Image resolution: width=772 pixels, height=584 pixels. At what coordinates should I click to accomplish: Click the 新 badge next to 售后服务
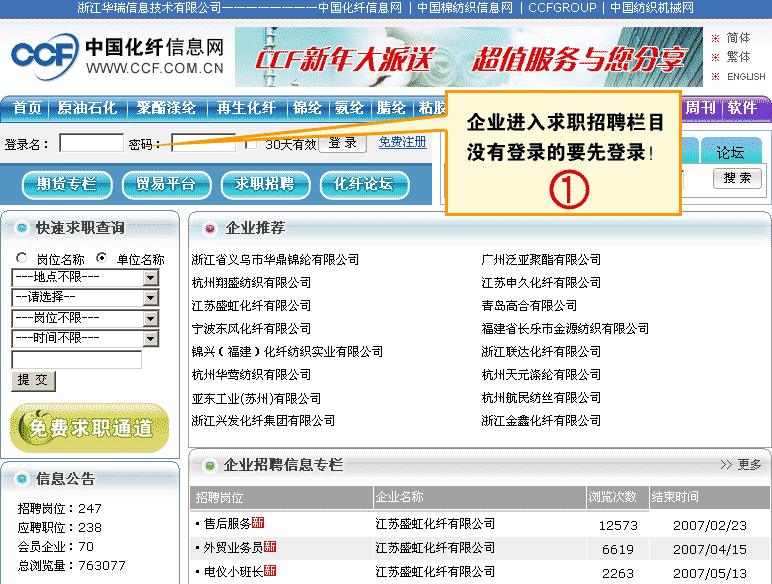(x=258, y=523)
